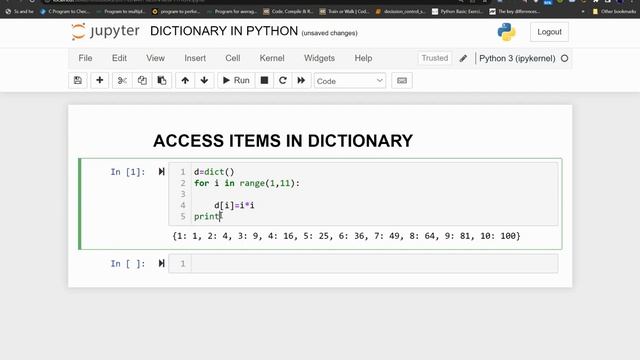Image resolution: width=640 pixels, height=360 pixels.
Task: Open the Python Basic Exercises bookmark
Action: [457, 11]
